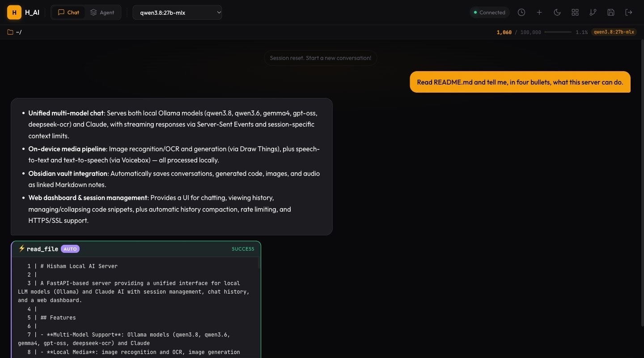Click the 'Web dashboard & session management' bullet
The image size is (644, 358).
[174, 209]
